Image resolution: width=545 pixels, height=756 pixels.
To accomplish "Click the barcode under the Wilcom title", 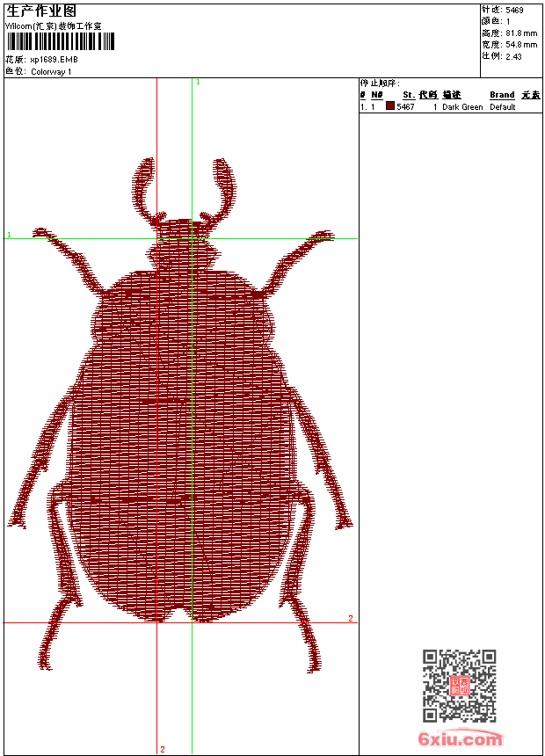I will tap(61, 41).
